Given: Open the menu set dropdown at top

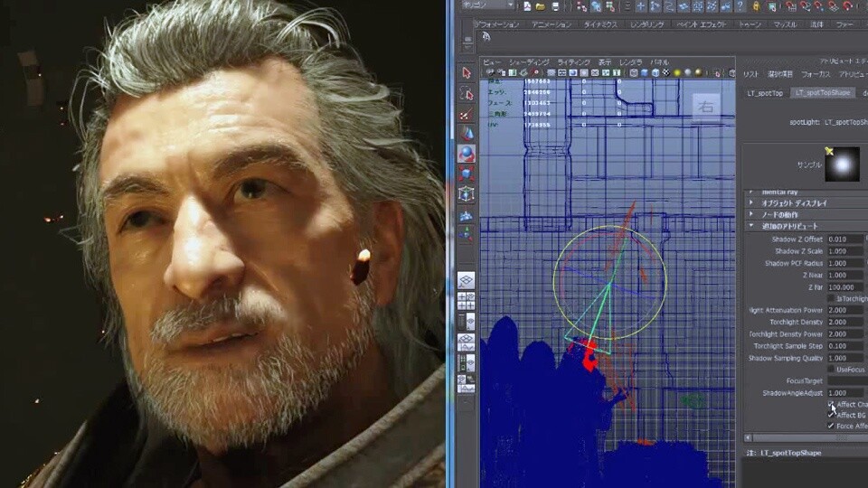Looking at the screenshot, I should pyautogui.click(x=487, y=5).
